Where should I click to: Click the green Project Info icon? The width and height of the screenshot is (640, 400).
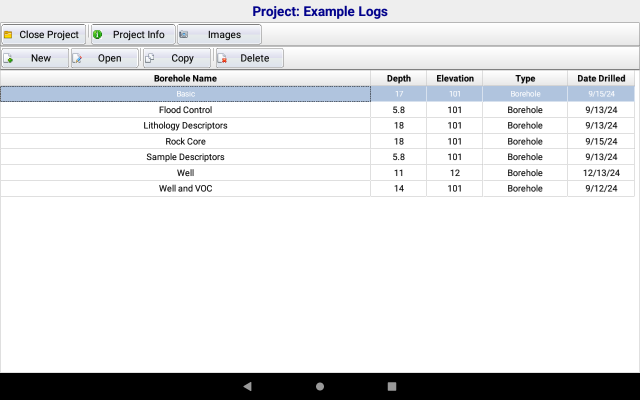(98, 35)
